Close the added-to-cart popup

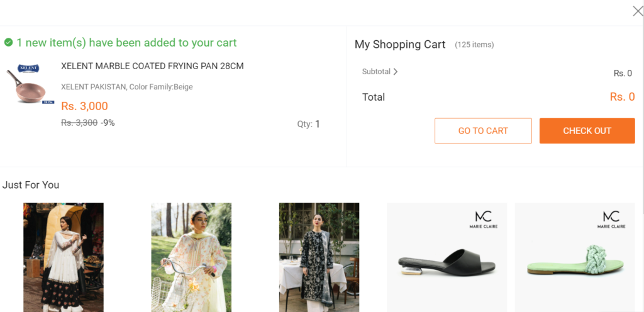638,11
